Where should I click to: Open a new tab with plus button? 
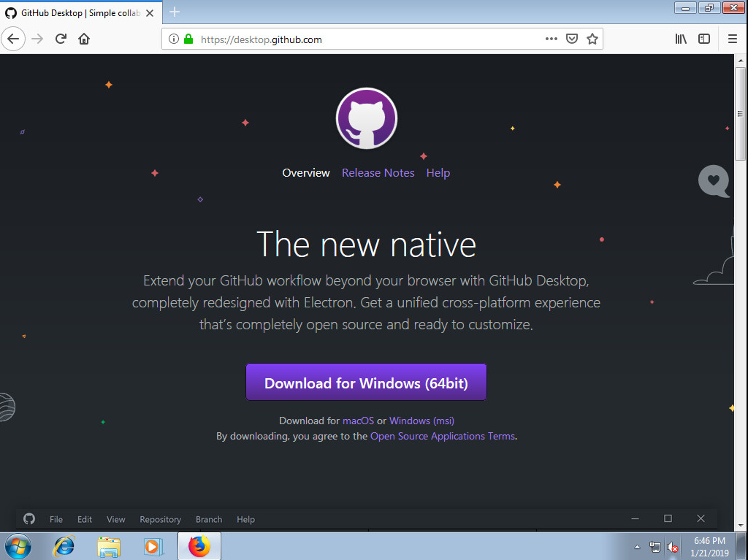click(x=175, y=12)
